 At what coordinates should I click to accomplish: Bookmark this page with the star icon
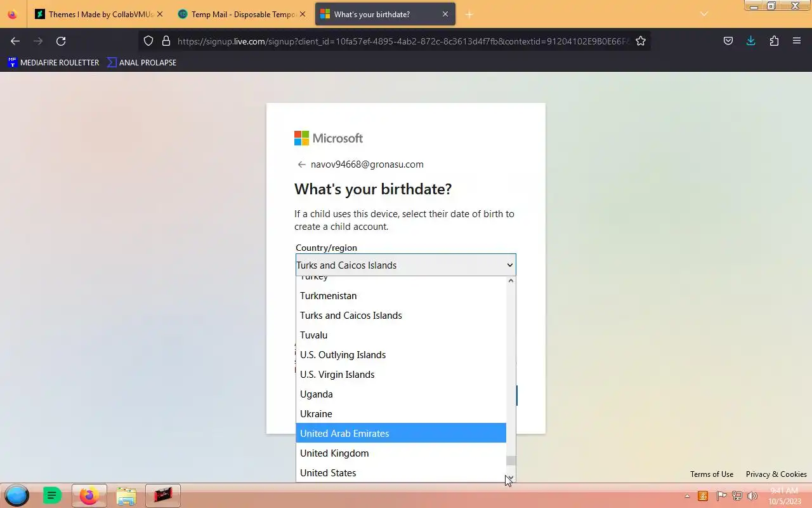pos(641,41)
